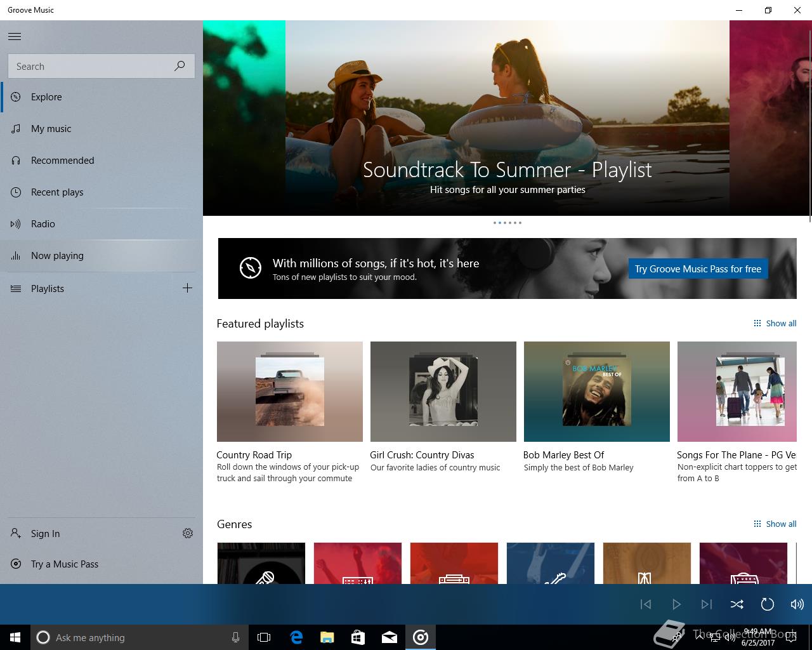Toggle repeat mode
Viewport: 812px width, 650px height.
pyautogui.click(x=767, y=604)
